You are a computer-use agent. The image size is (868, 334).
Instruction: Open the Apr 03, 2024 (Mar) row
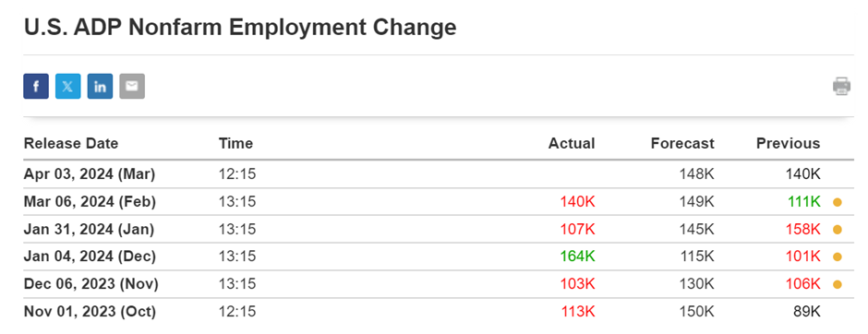coord(439,174)
